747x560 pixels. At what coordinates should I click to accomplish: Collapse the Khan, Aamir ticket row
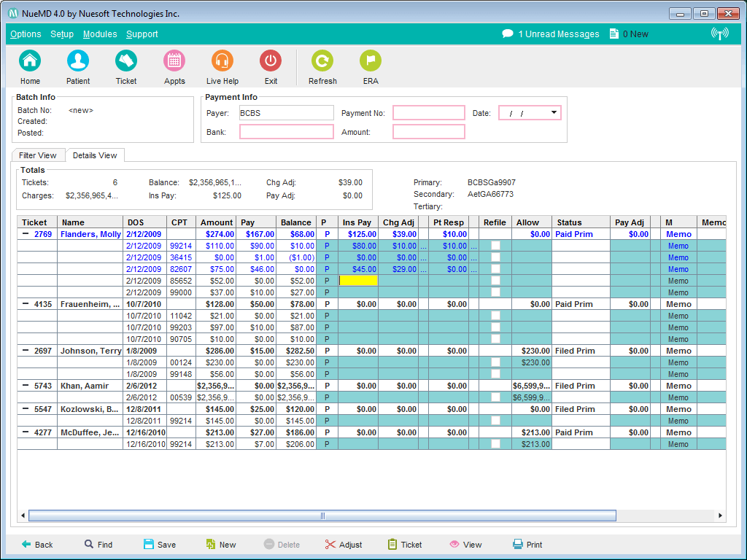tap(26, 386)
